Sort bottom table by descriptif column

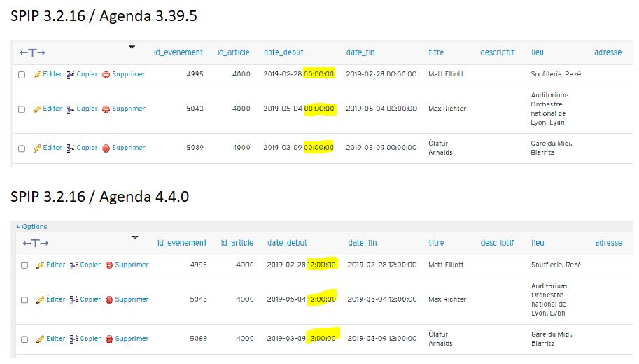point(497,243)
